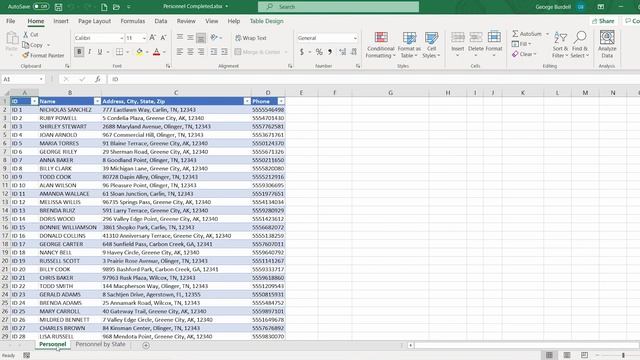Toggle Bold formatting

(79, 52)
